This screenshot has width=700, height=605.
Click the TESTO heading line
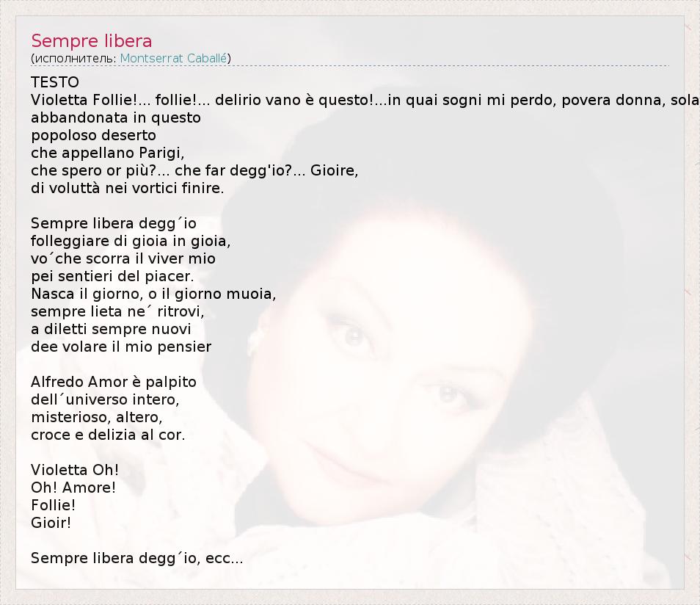click(x=55, y=82)
